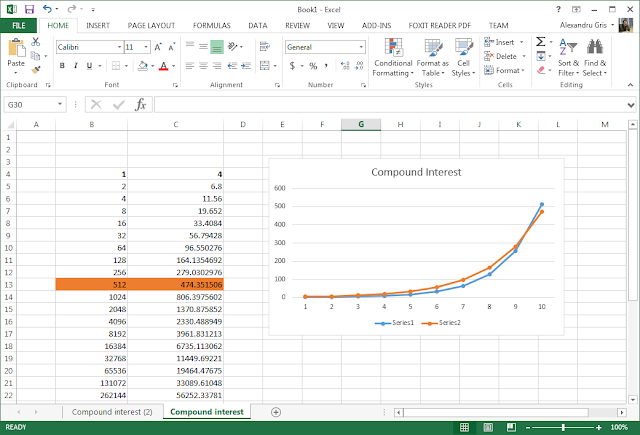Open Conditional Formatting menu
This screenshot has width=640, height=435.
[393, 57]
